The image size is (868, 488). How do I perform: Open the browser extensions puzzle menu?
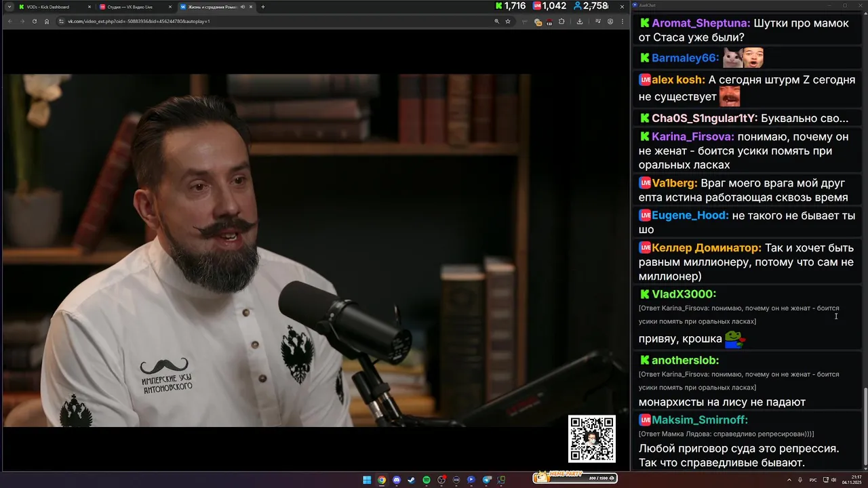[561, 21]
